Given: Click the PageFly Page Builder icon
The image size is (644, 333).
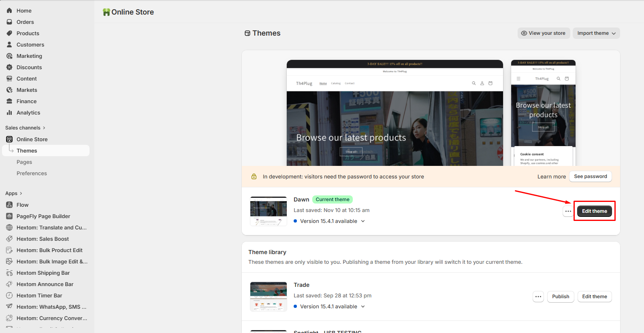Looking at the screenshot, I should click(9, 216).
